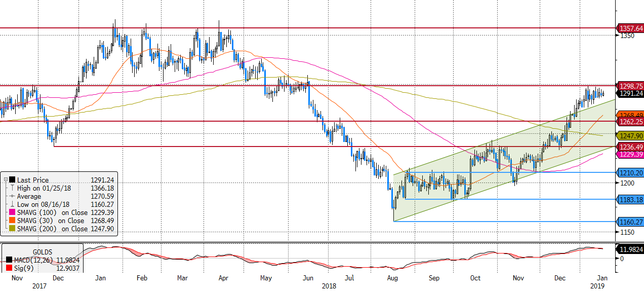Select the blue 1183.18 support tag
Image resolution: width=644 pixels, height=291 pixels.
pos(630,199)
